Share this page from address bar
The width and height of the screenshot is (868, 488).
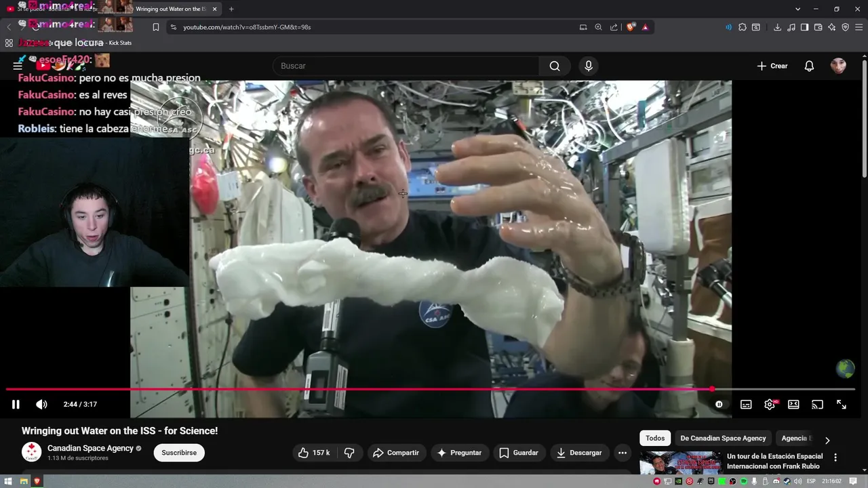[614, 27]
